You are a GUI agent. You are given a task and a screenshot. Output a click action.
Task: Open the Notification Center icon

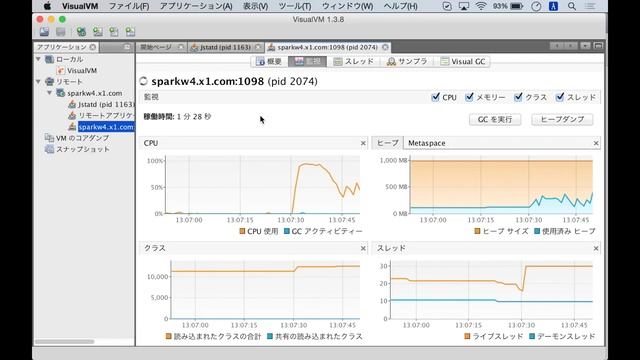(590, 6)
